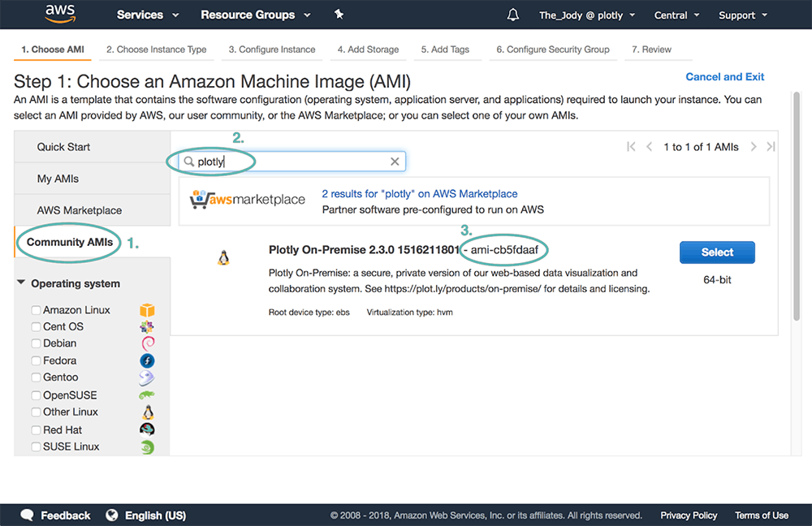
Task: Go to 3. Configure Instance step
Action: click(272, 50)
